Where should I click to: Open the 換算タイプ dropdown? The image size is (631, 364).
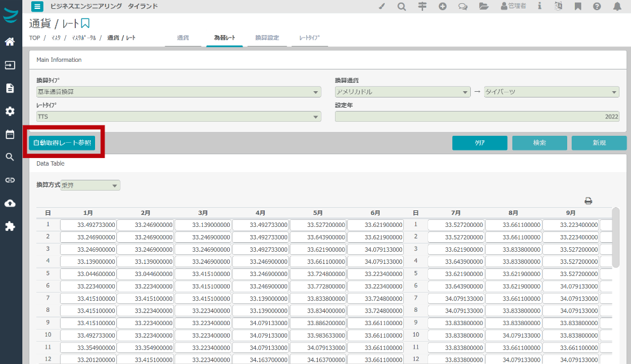[179, 92]
